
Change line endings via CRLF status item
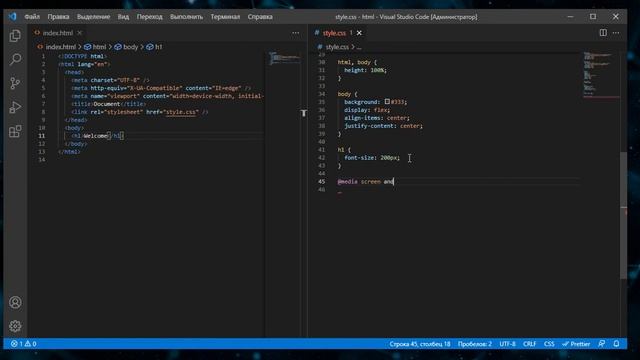tap(529, 344)
